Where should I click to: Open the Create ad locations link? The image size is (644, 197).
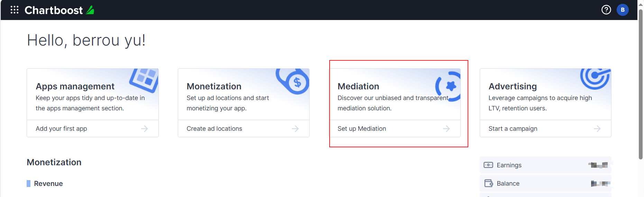[214, 129]
